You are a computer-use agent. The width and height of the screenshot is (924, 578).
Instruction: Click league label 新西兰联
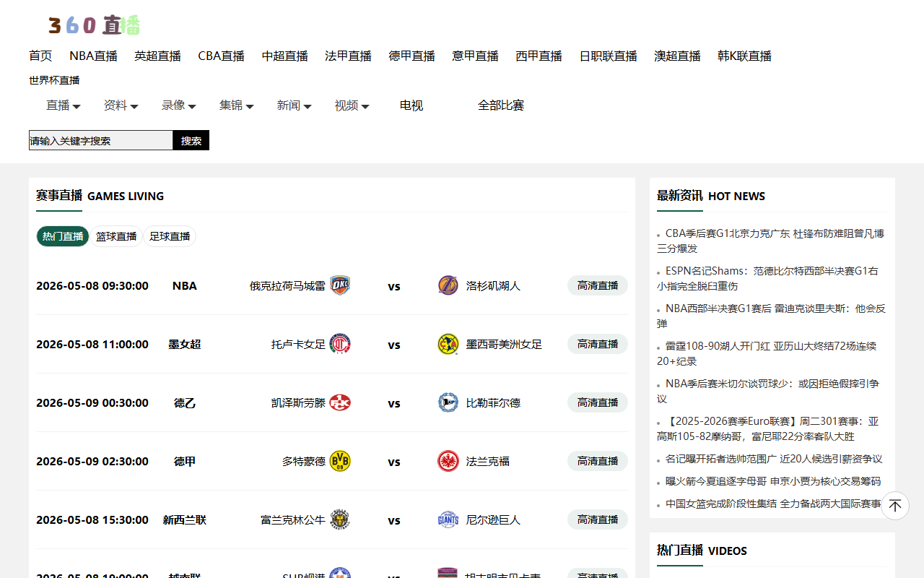pos(185,519)
